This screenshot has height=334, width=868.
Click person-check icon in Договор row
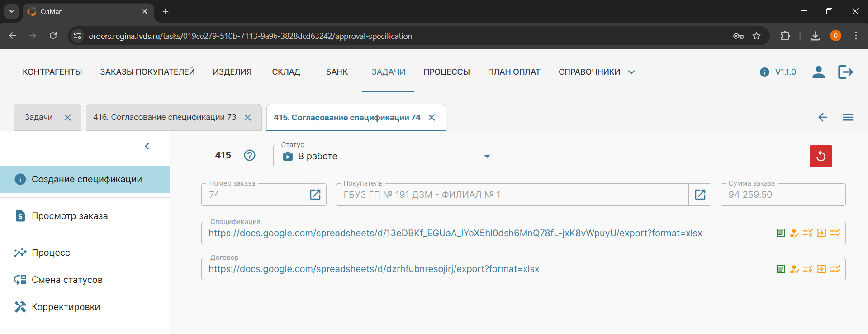point(794,269)
